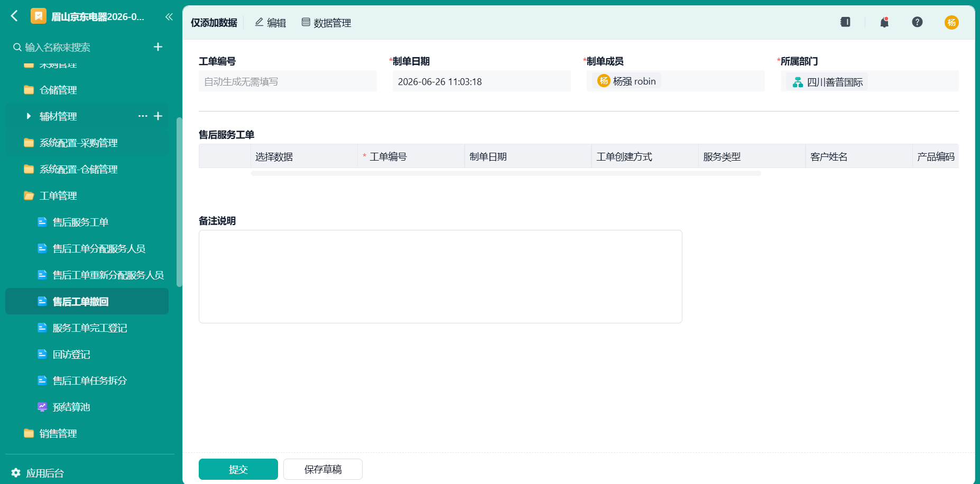Open the 预结算池 dashboard
Screen dimensions: 980x484
[x=87, y=407]
